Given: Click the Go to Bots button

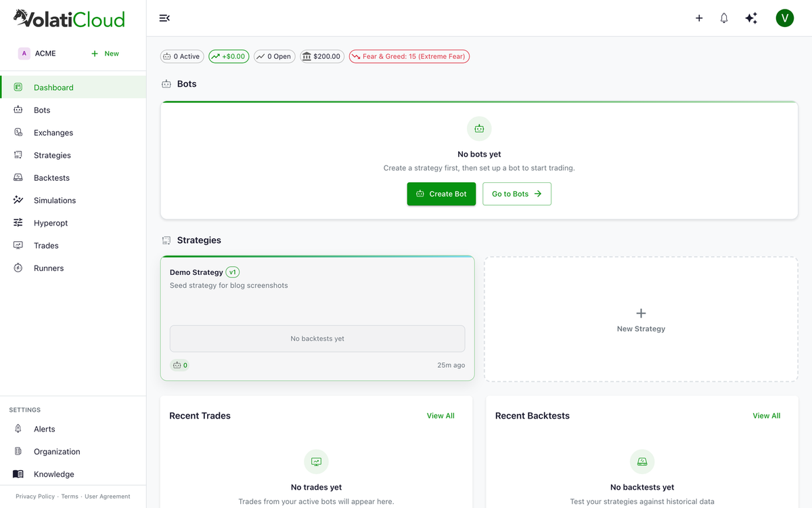Looking at the screenshot, I should (517, 194).
